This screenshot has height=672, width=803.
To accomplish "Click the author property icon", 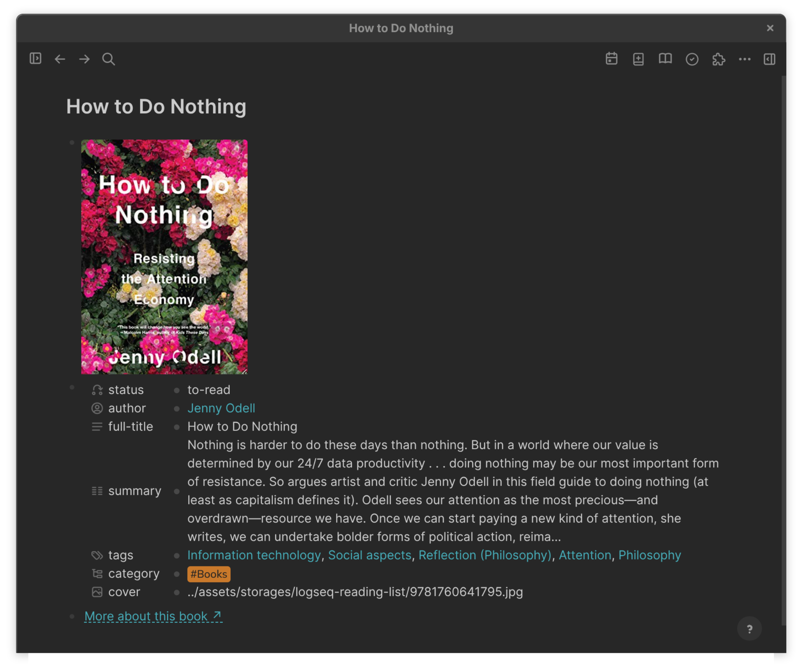I will tap(97, 408).
